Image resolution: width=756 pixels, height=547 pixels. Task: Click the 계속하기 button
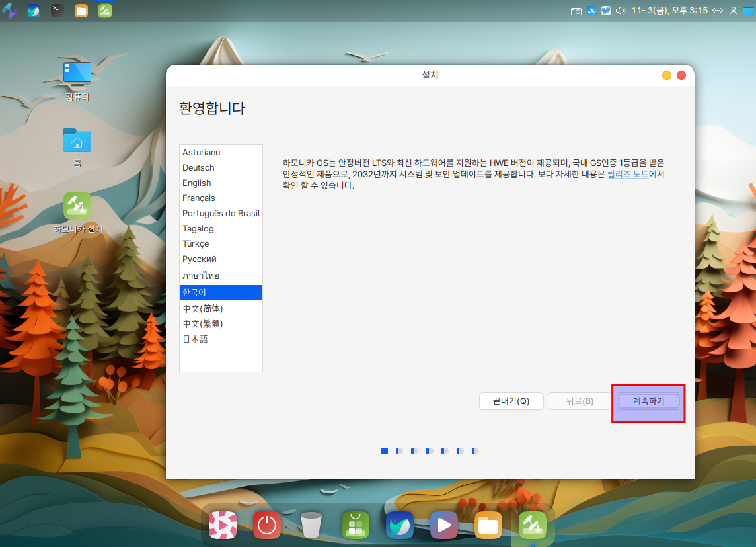pos(648,401)
